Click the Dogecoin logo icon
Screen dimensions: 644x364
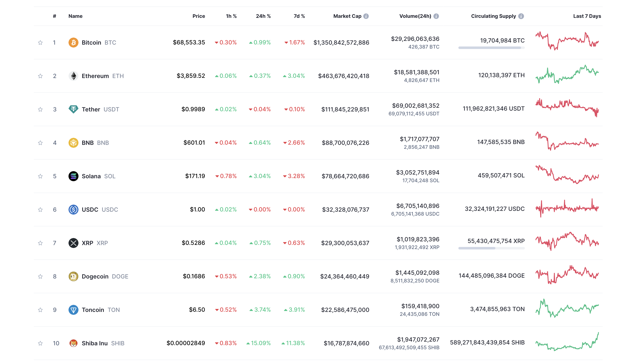point(73,276)
